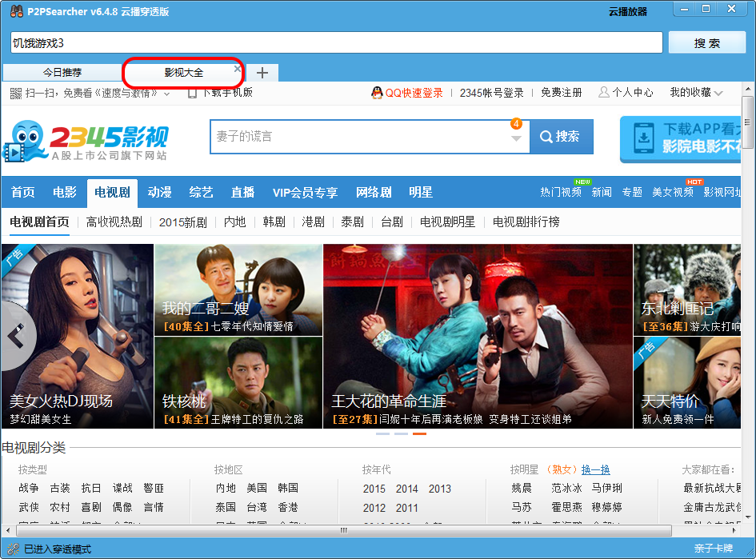Click 亲子卡牌 in status bar
Viewport: 756px width, 559px height.
pyautogui.click(x=713, y=549)
